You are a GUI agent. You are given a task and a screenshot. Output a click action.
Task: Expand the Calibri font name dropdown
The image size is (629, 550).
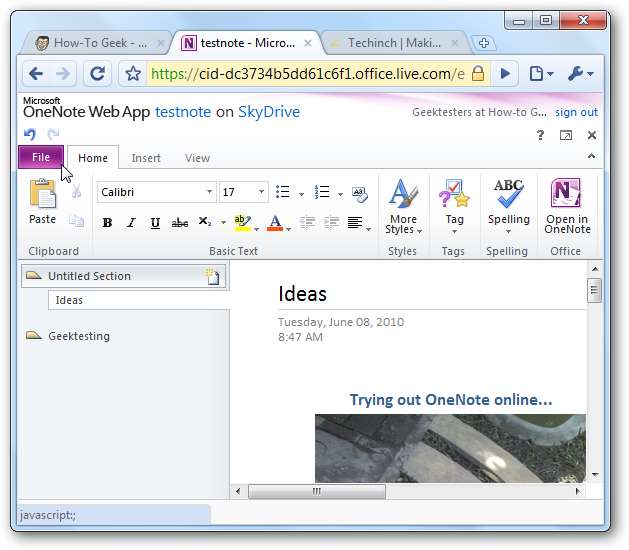[x=210, y=192]
